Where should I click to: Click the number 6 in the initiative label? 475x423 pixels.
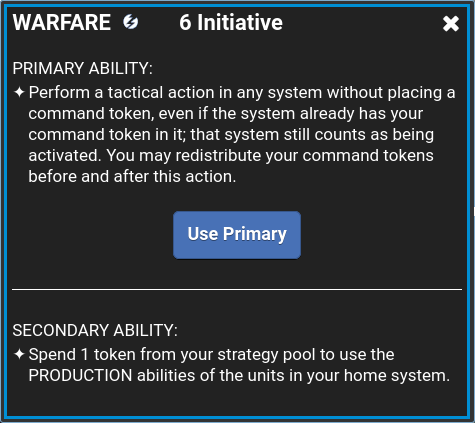pyautogui.click(x=185, y=23)
